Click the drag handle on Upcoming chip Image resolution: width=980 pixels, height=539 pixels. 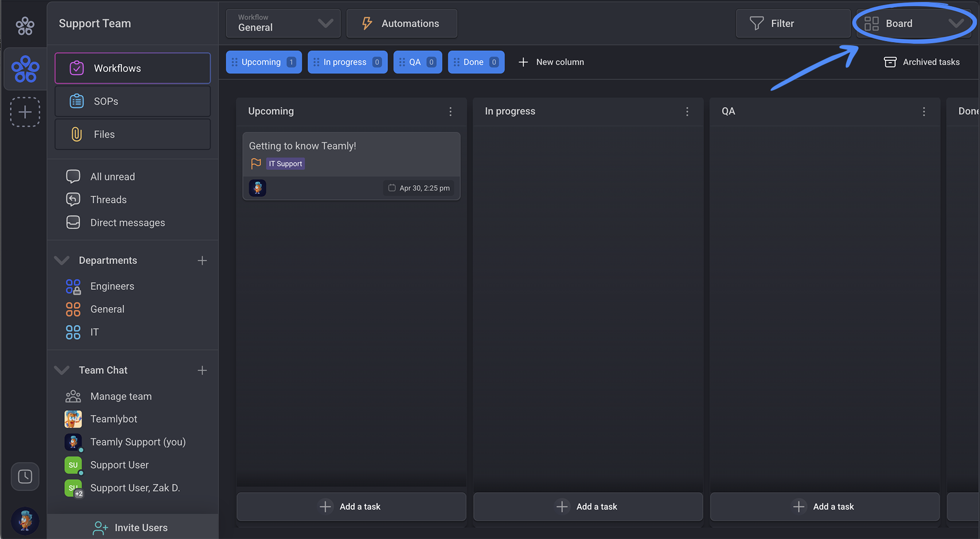coord(235,62)
